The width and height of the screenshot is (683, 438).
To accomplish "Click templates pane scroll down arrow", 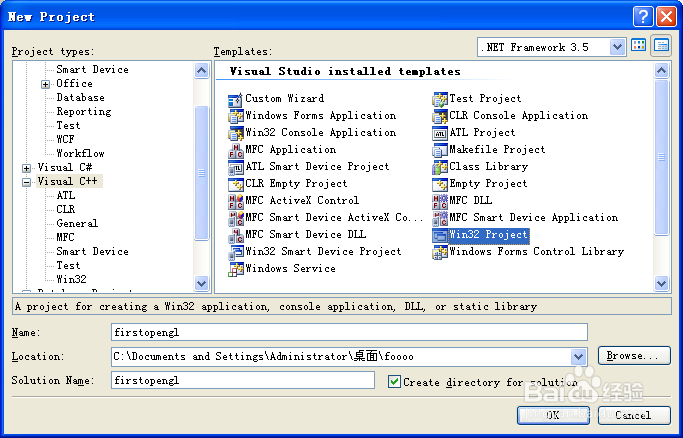I will pyautogui.click(x=661, y=283).
